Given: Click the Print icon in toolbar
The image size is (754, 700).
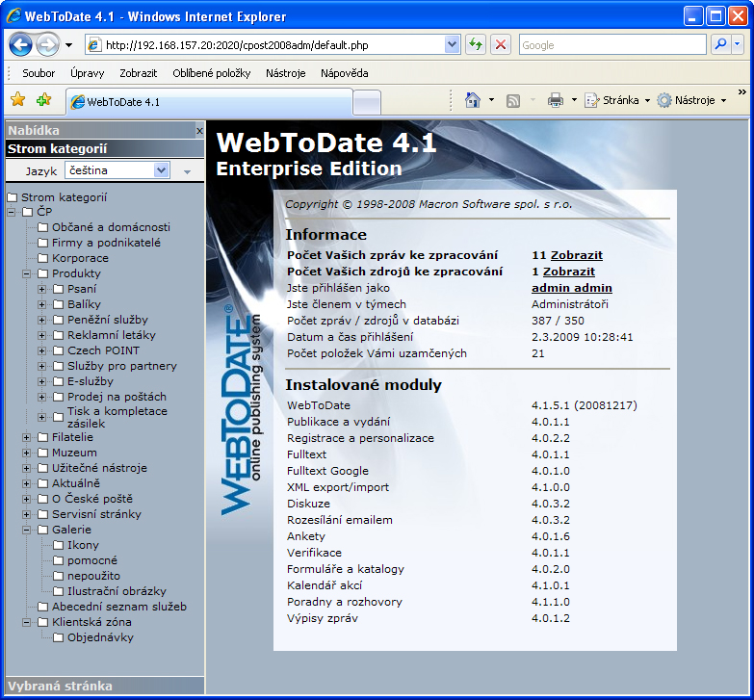Looking at the screenshot, I should pos(556,100).
